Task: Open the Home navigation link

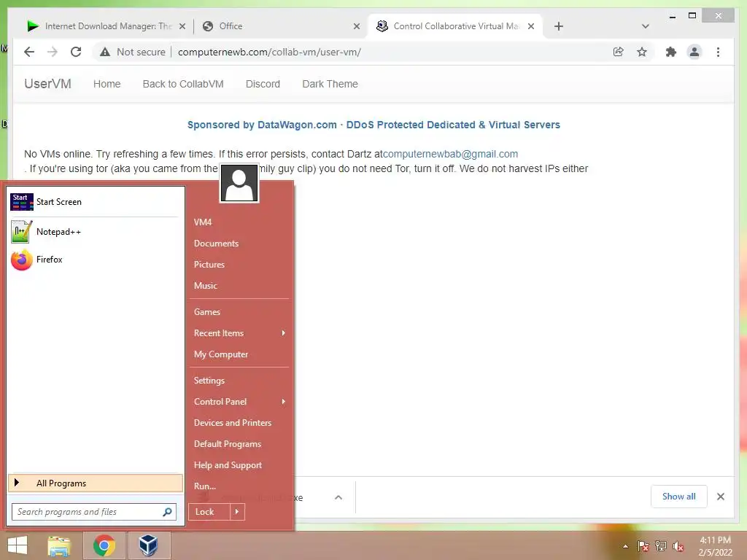Action: tap(107, 84)
